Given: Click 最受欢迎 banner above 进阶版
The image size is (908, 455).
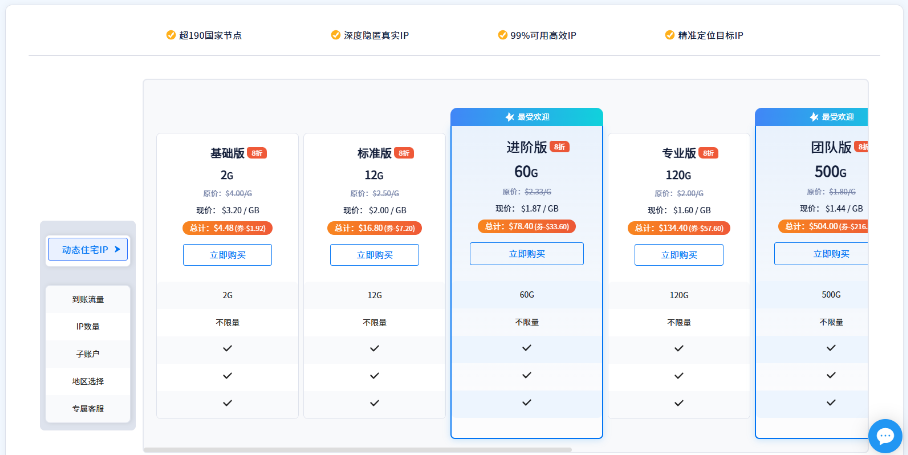Looking at the screenshot, I should [x=526, y=117].
